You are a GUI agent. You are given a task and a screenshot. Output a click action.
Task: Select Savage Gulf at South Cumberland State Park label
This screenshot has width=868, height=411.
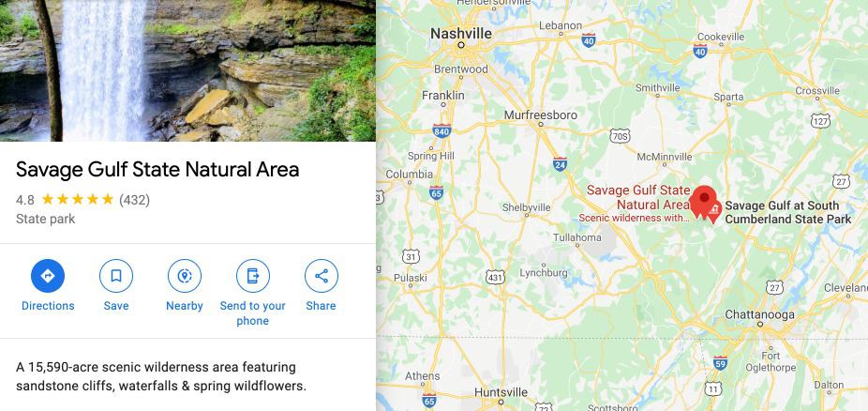point(787,213)
